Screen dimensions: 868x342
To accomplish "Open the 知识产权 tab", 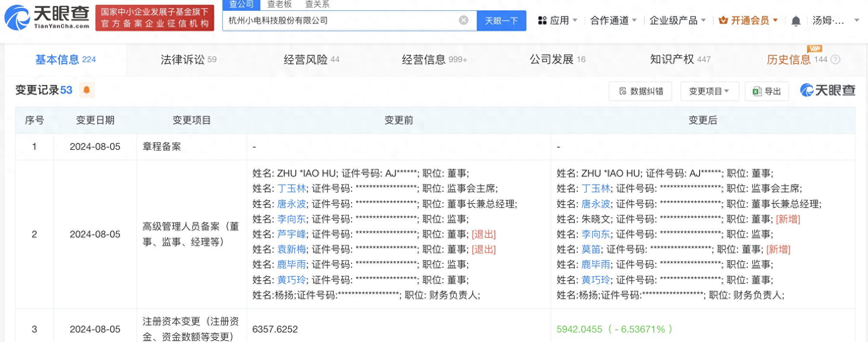I will pyautogui.click(x=680, y=60).
